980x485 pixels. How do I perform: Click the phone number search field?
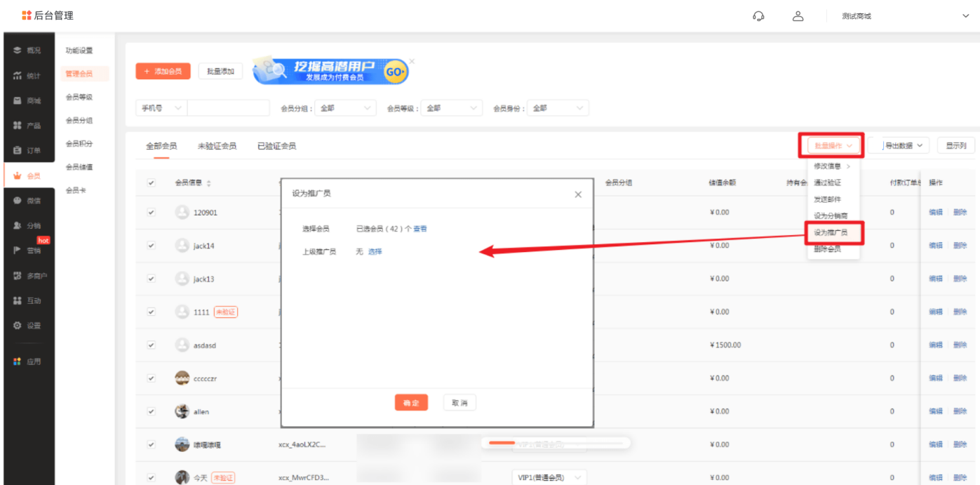[x=228, y=108]
